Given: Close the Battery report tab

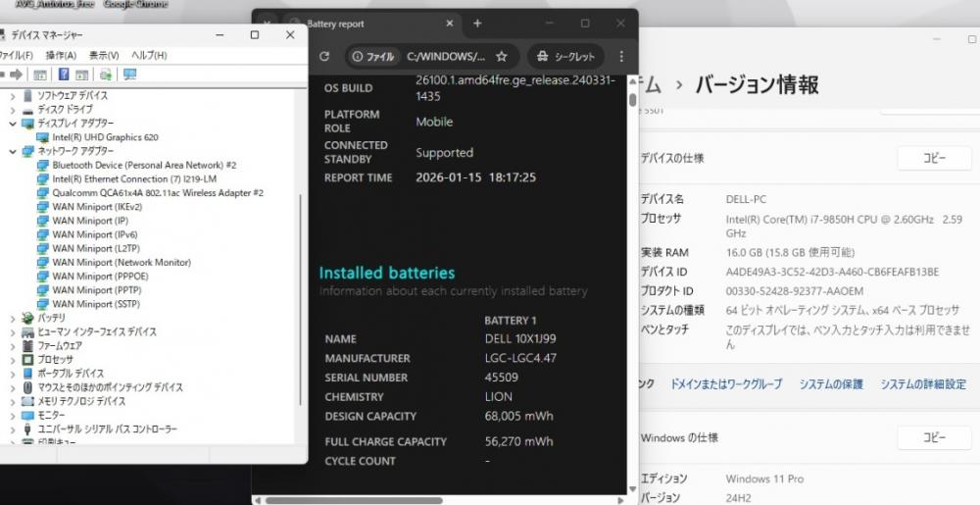Looking at the screenshot, I should tap(450, 24).
